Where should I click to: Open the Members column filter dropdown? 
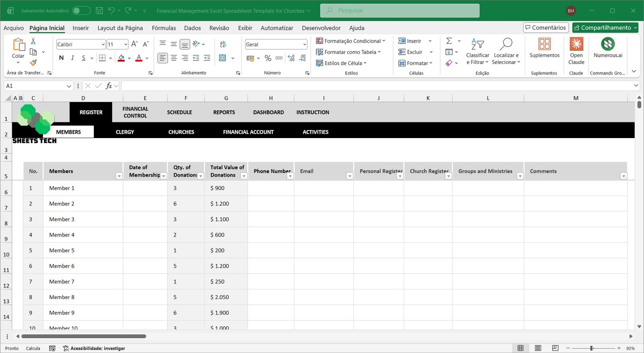click(x=119, y=176)
